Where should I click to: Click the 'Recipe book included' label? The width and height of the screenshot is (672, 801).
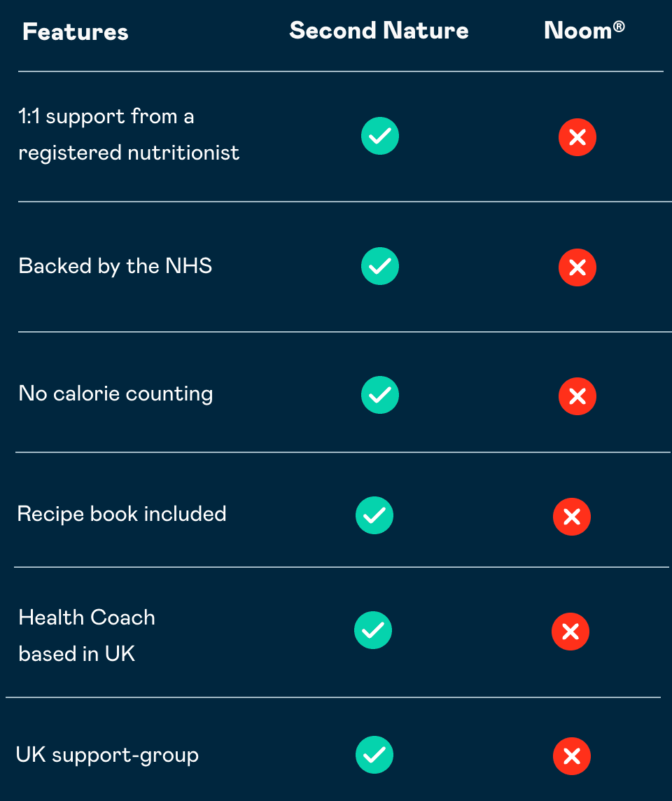122,514
